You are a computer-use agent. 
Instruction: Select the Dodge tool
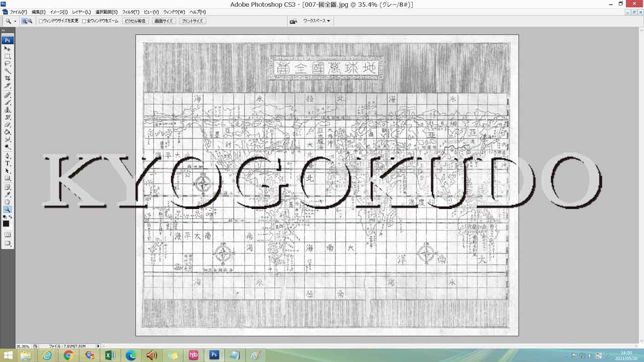(x=7, y=147)
